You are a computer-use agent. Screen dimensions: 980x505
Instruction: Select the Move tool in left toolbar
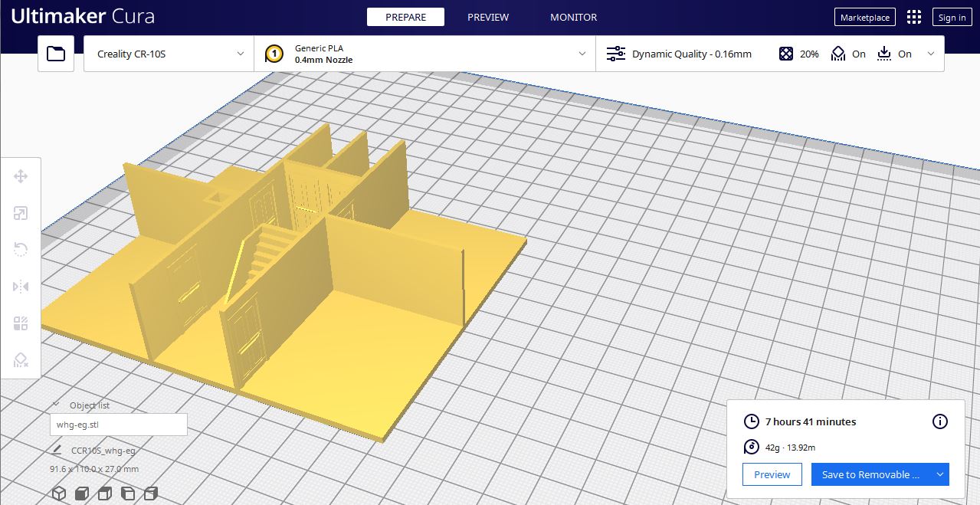21,177
